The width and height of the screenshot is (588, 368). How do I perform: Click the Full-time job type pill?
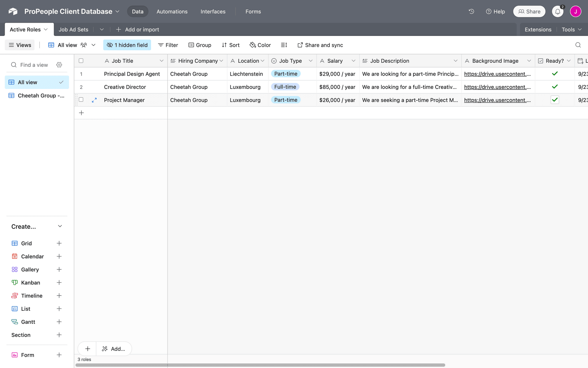point(285,87)
